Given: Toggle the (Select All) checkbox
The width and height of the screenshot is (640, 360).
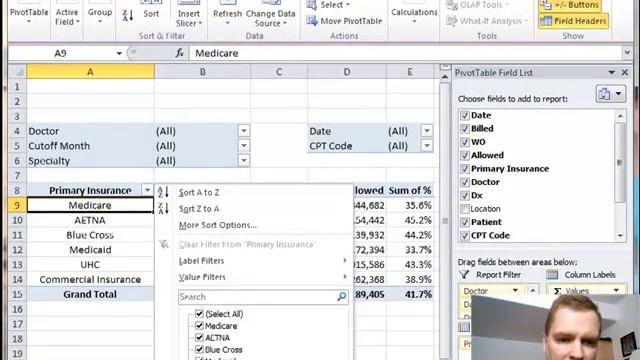Looking at the screenshot, I should [x=199, y=313].
